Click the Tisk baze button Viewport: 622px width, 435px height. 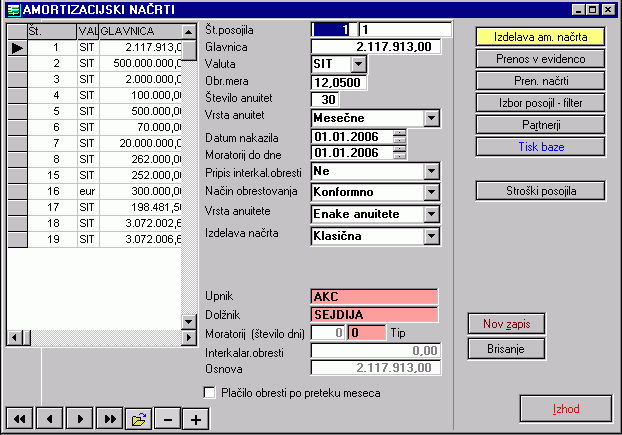[x=541, y=146]
